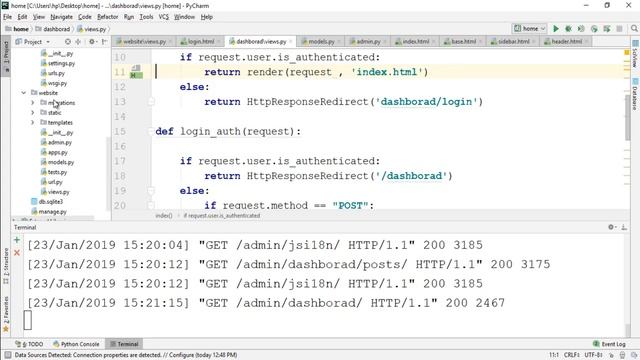Image resolution: width=640 pixels, height=360 pixels.
Task: Click the concurrency diagram run icon
Action: pos(607,29)
